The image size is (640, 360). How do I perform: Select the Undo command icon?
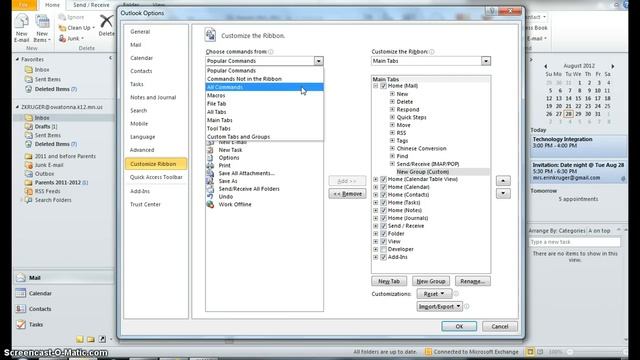click(x=210, y=197)
